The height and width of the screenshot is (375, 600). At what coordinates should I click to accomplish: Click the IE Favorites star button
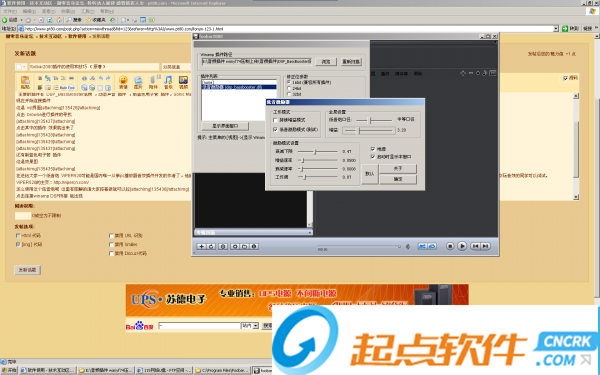click(96, 20)
